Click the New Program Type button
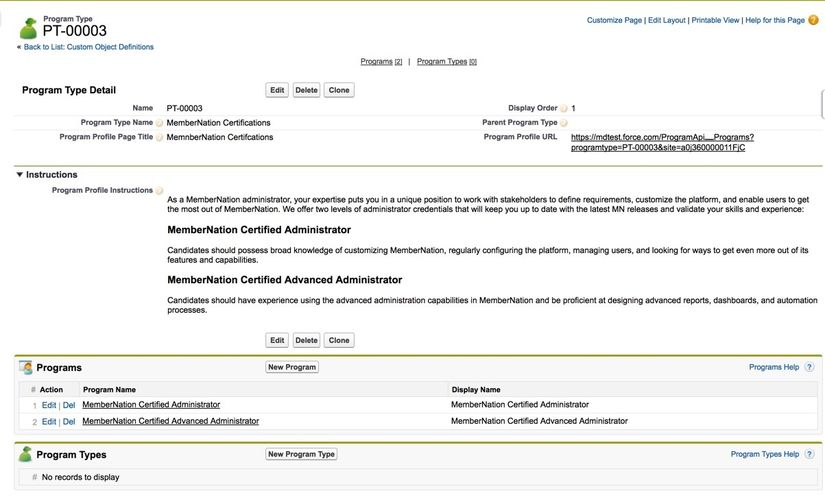 [301, 454]
